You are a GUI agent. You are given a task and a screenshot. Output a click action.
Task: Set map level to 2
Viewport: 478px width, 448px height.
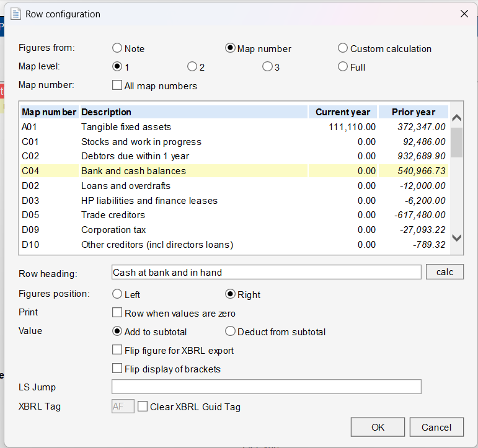(x=192, y=66)
